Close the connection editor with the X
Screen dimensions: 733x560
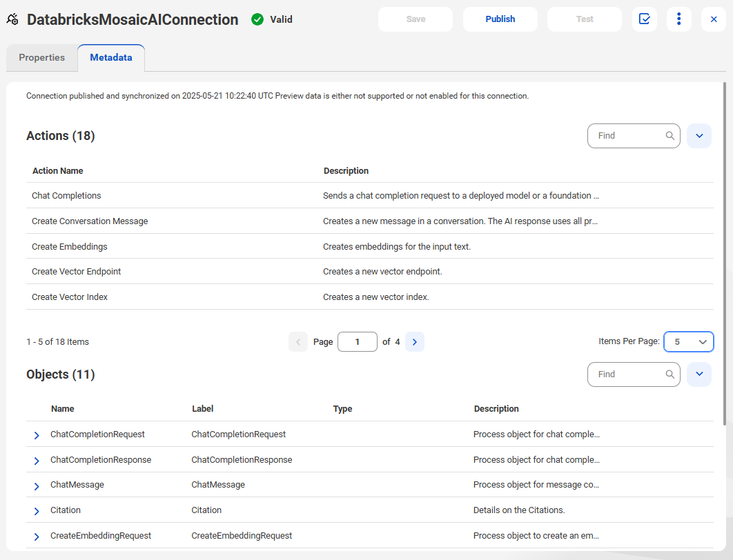714,19
